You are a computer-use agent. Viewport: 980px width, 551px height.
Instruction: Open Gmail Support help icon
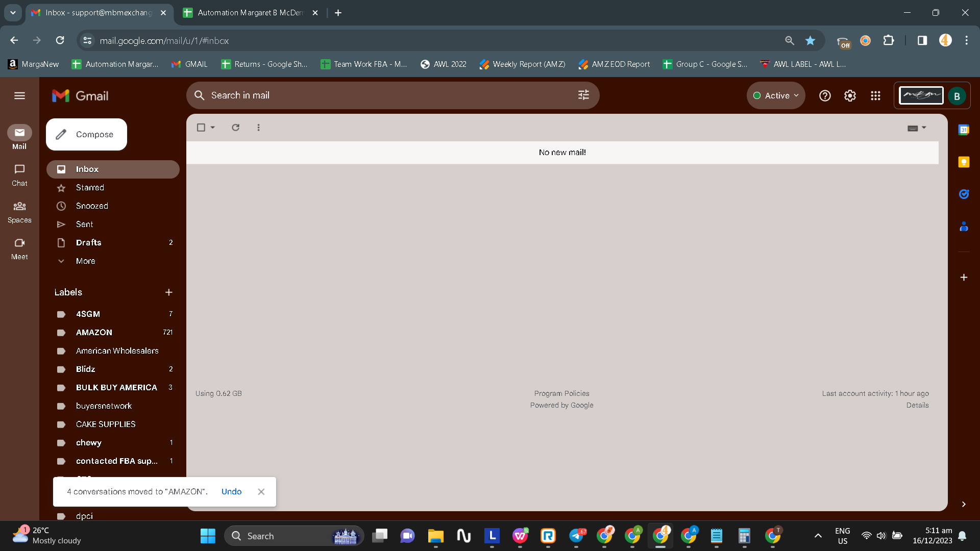(825, 95)
